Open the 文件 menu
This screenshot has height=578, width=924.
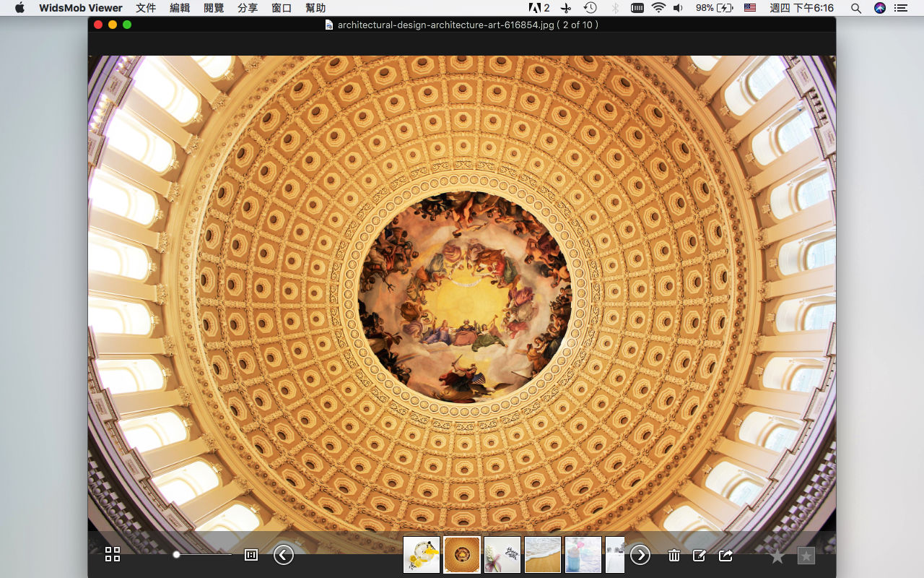coord(146,8)
